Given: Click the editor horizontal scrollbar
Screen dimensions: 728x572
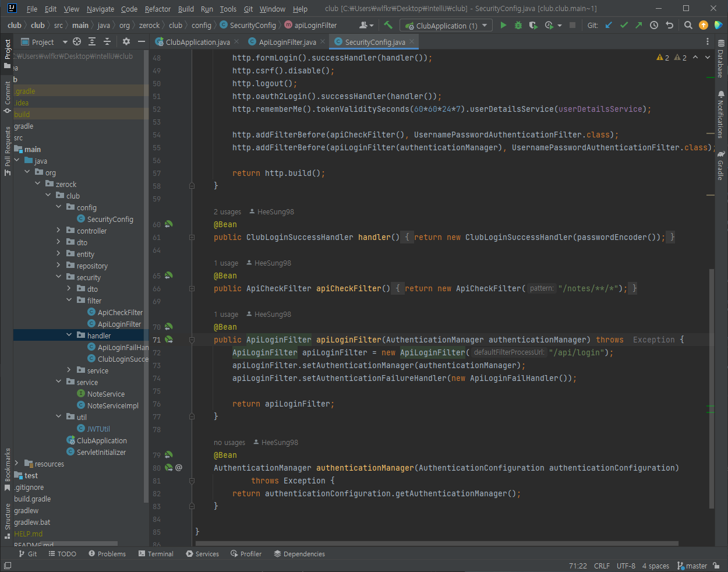Looking at the screenshot, I should click(x=437, y=543).
